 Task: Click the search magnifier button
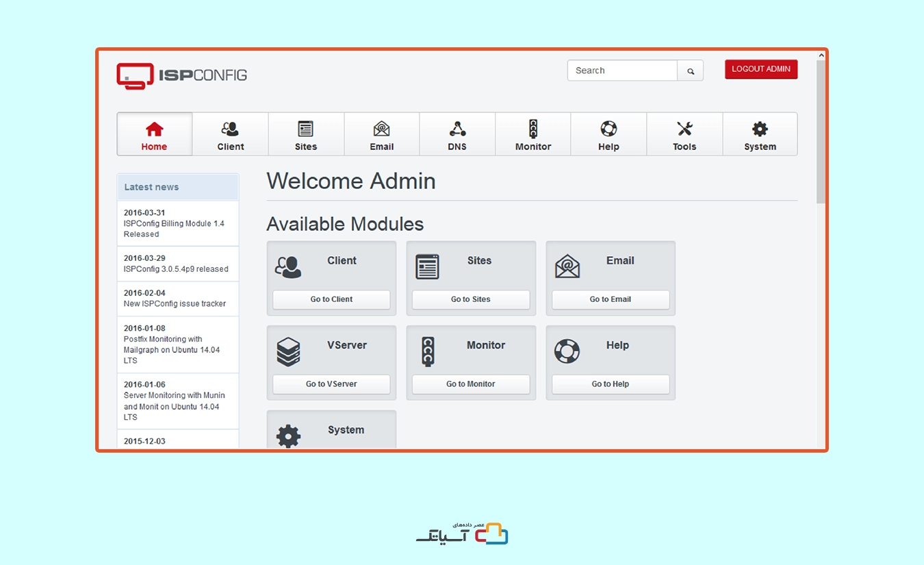pyautogui.click(x=691, y=71)
